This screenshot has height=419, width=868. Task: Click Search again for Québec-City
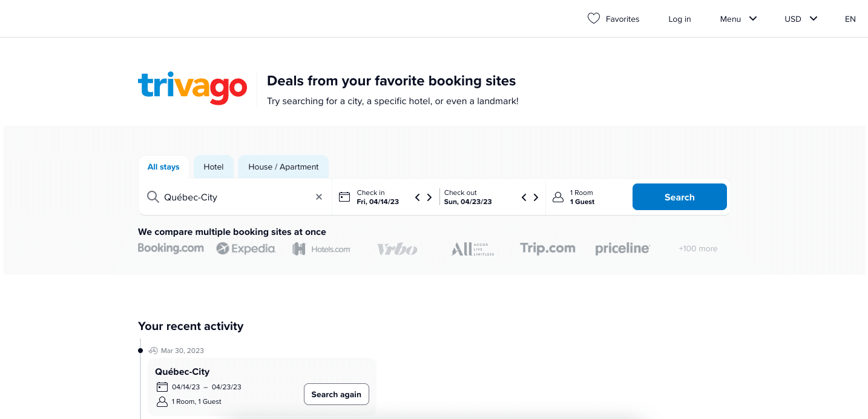point(336,394)
